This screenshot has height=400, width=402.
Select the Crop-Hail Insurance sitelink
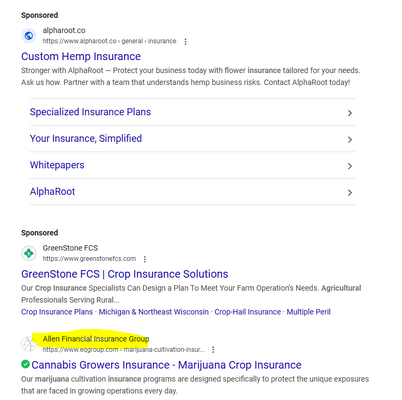point(248,312)
